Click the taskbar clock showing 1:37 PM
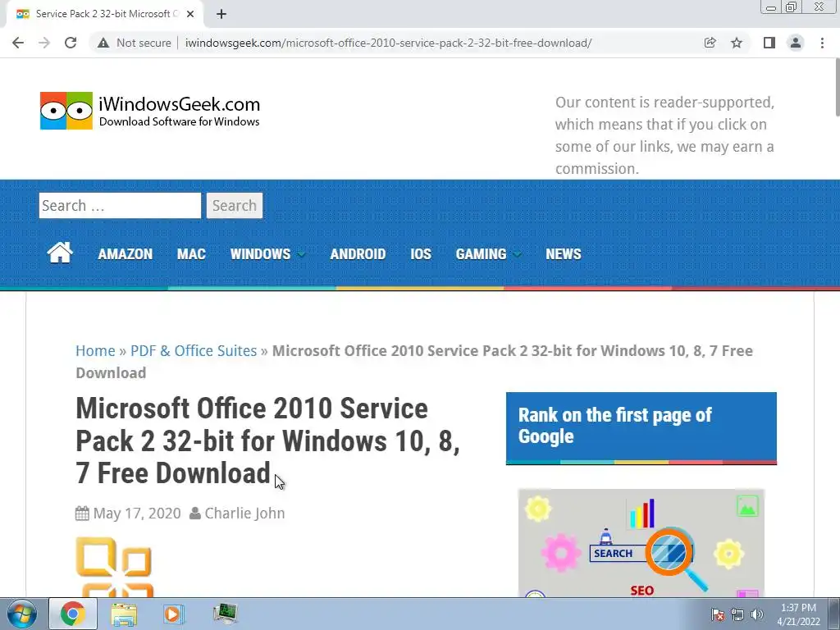Screen dimensions: 840x630 tap(798, 614)
